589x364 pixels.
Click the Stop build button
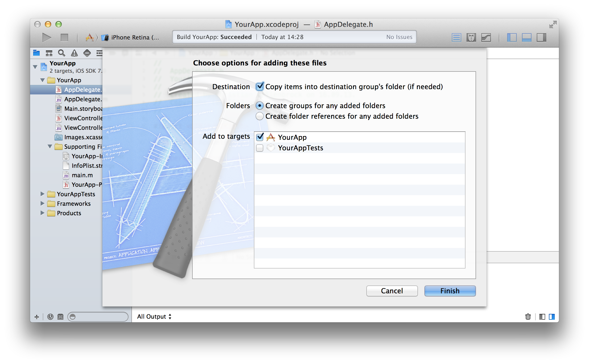64,37
